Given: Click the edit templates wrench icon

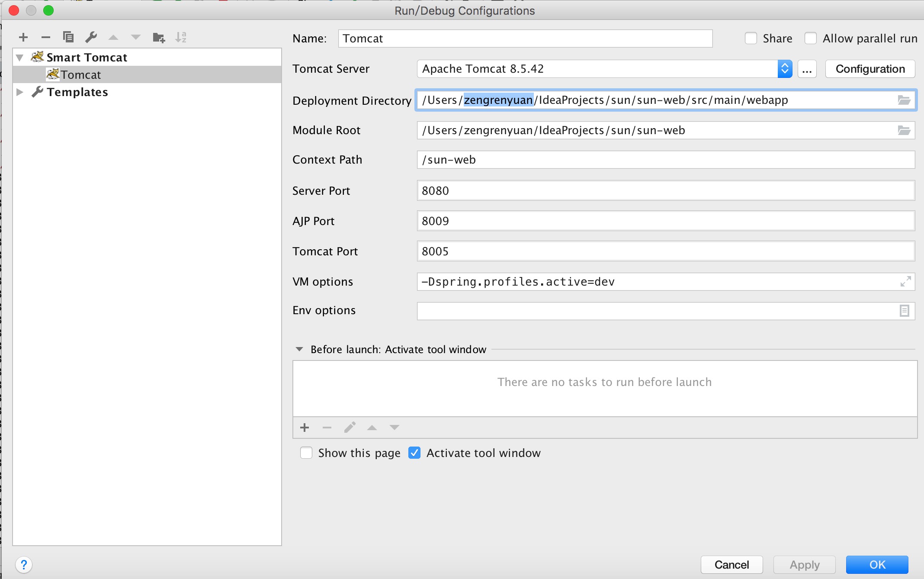Looking at the screenshot, I should (91, 37).
